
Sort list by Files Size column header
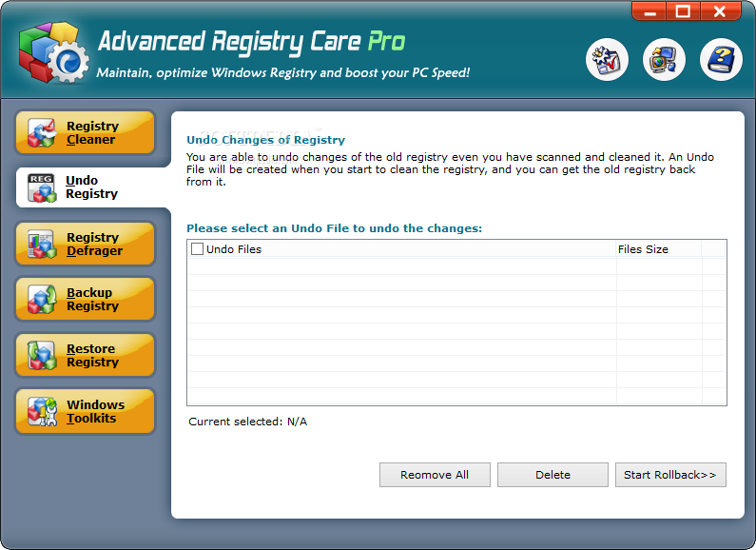[659, 249]
